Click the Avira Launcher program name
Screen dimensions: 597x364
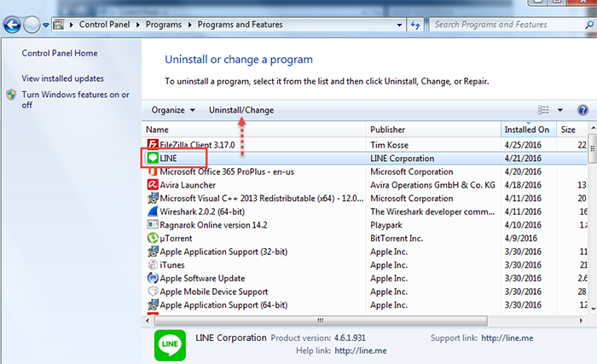(x=188, y=185)
